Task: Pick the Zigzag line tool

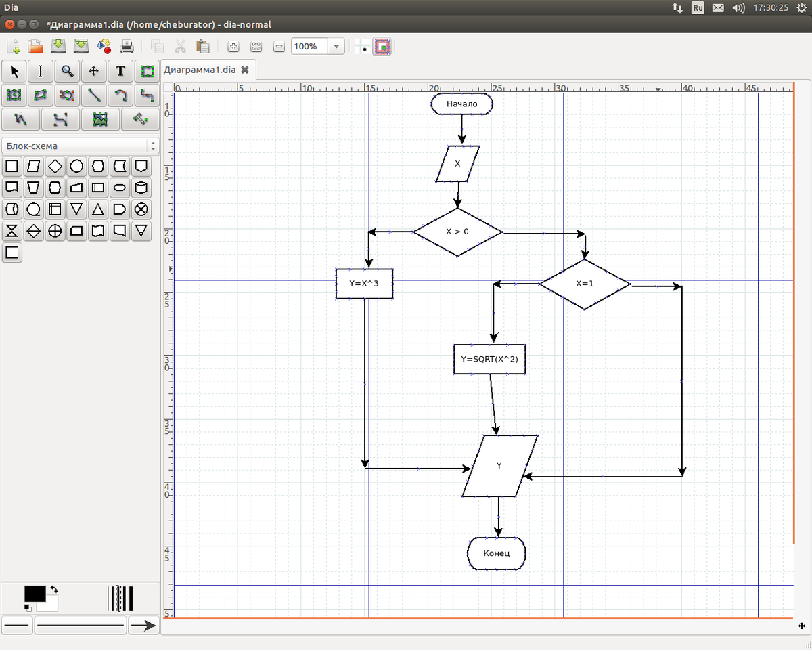Action: (147, 95)
